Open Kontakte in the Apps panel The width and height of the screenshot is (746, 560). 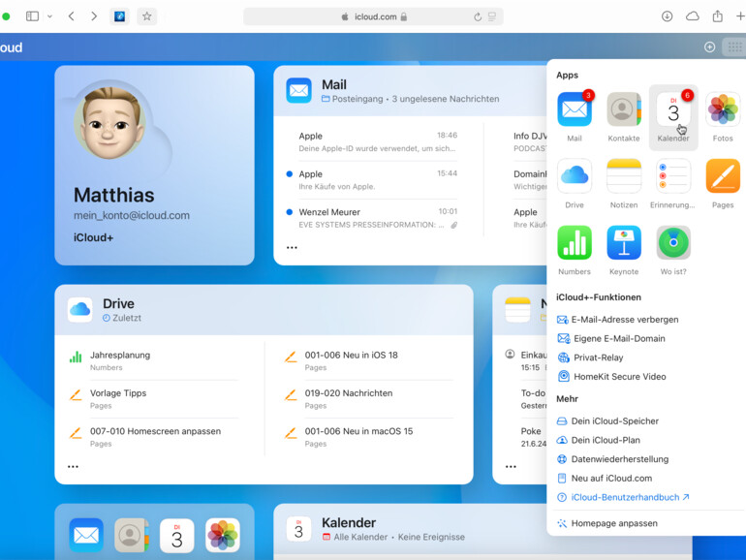pyautogui.click(x=624, y=109)
